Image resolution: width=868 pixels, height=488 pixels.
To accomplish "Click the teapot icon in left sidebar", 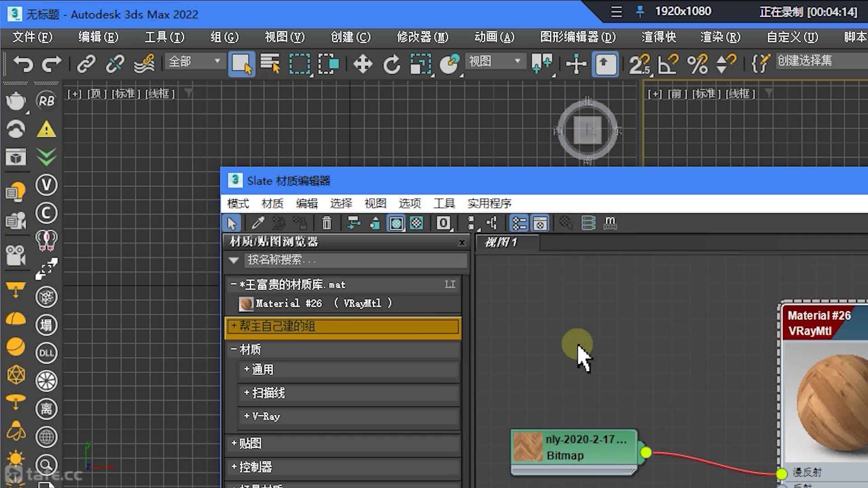I will [16, 101].
